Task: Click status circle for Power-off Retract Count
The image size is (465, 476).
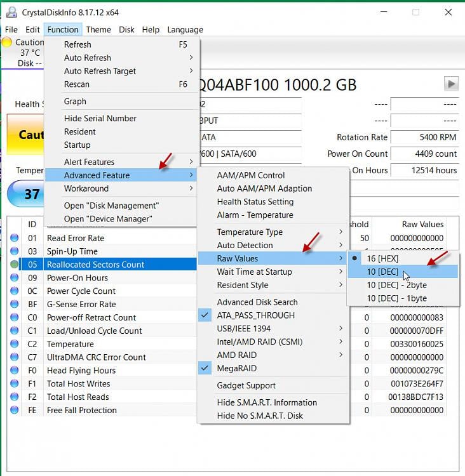Action: [x=14, y=317]
